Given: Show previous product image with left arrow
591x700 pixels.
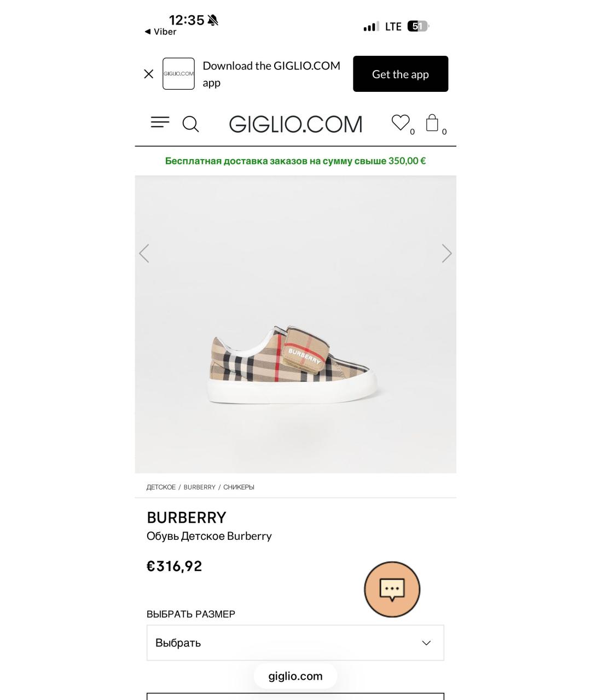Looking at the screenshot, I should pyautogui.click(x=144, y=253).
